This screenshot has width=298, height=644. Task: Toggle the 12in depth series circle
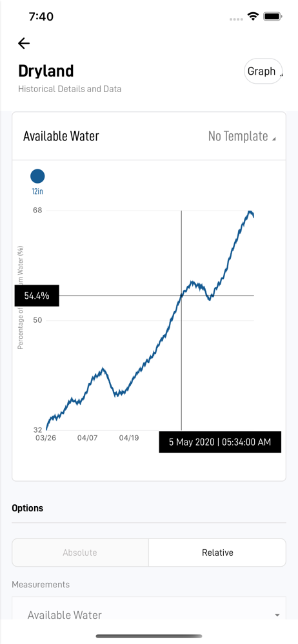point(37,176)
